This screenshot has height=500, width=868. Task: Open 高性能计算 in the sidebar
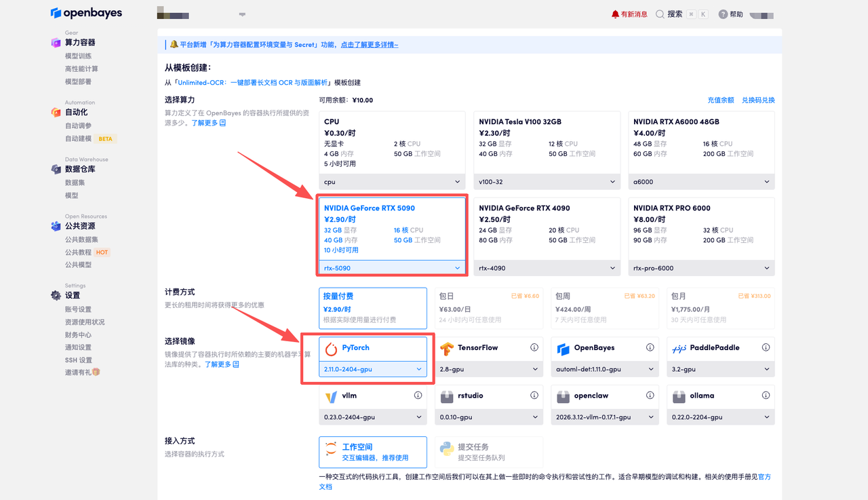[x=81, y=69]
